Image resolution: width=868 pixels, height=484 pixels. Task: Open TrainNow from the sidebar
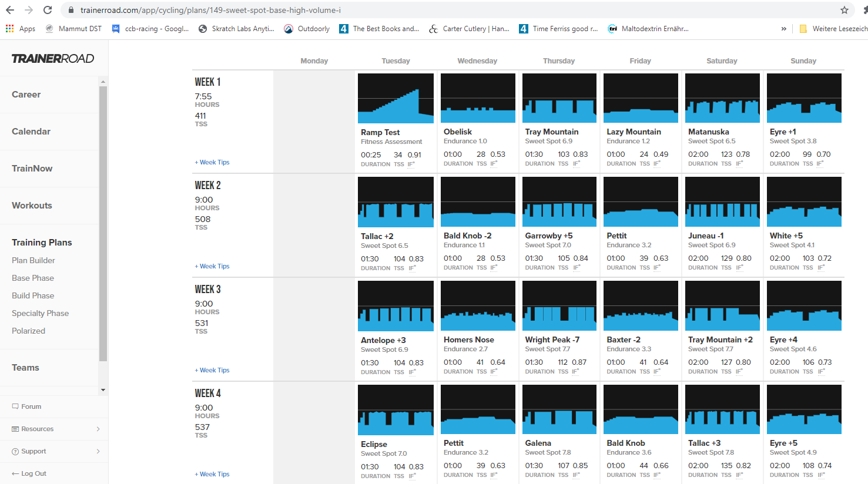coord(32,169)
